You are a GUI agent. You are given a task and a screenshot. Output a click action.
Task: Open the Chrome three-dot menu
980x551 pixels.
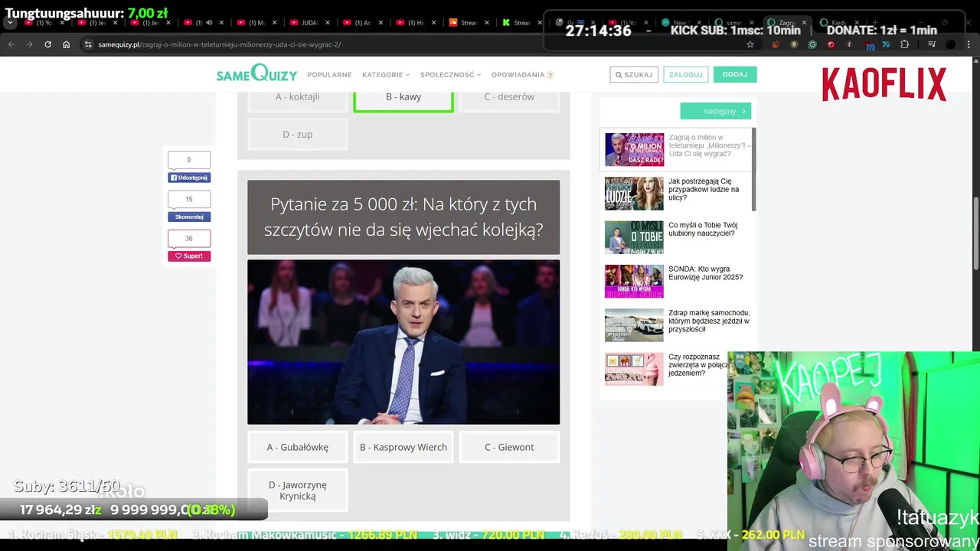969,44
